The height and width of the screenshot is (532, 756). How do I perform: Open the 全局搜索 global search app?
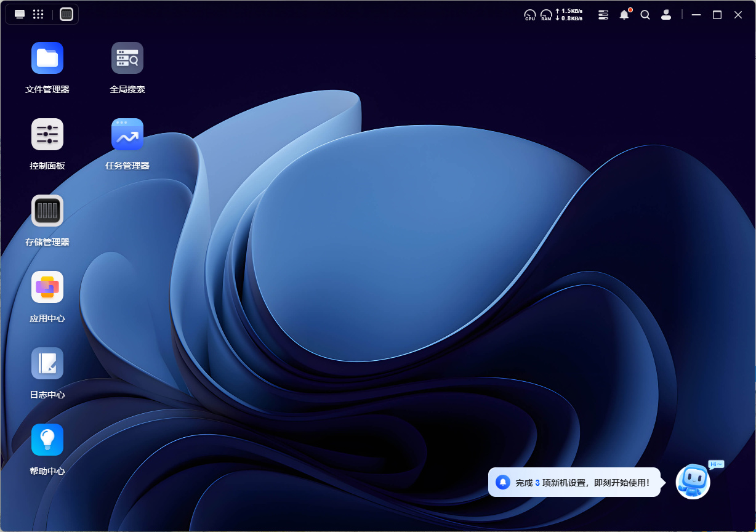[x=127, y=58]
